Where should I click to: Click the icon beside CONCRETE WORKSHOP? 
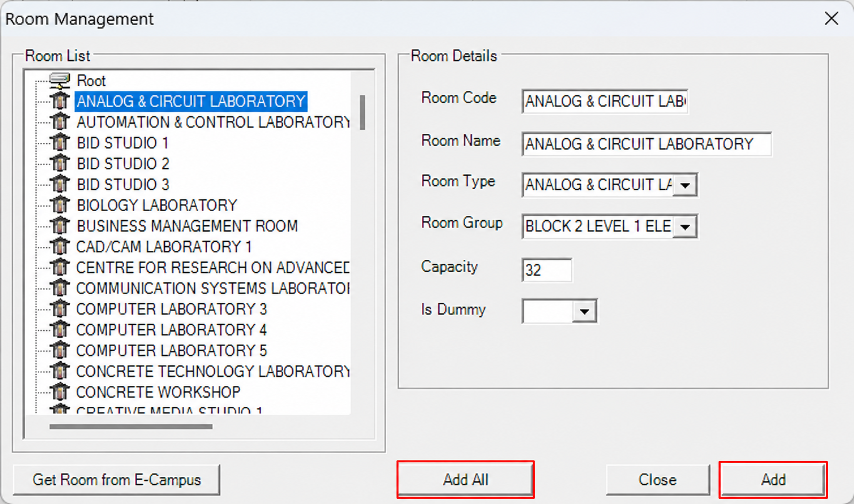pyautogui.click(x=60, y=392)
